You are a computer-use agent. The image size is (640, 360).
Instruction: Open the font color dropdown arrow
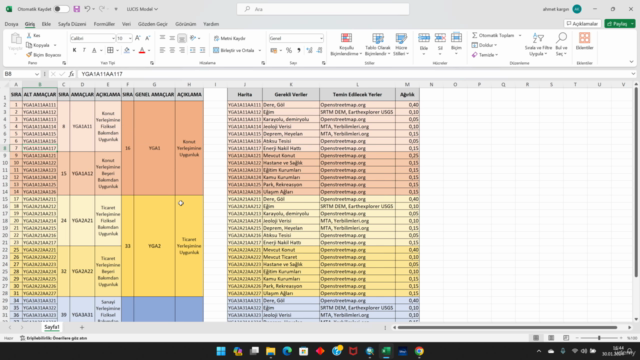[x=149, y=50]
